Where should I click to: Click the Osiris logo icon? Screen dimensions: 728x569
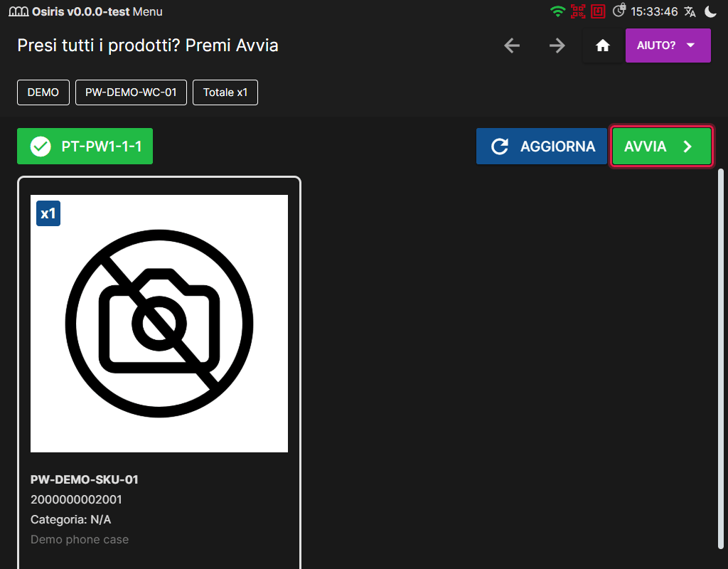tap(18, 11)
